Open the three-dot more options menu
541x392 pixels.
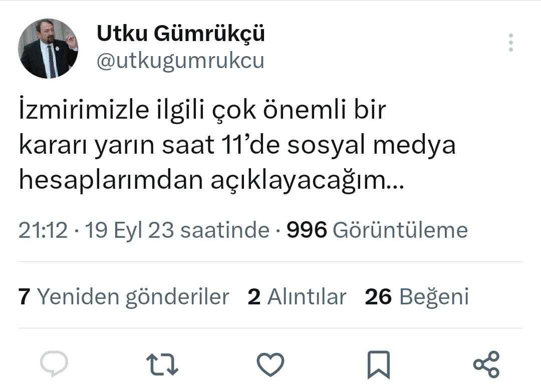pyautogui.click(x=510, y=43)
